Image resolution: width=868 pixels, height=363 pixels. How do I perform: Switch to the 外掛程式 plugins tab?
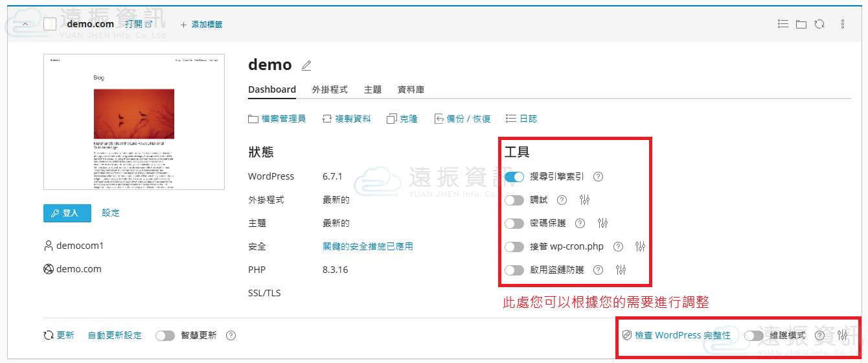pos(330,89)
